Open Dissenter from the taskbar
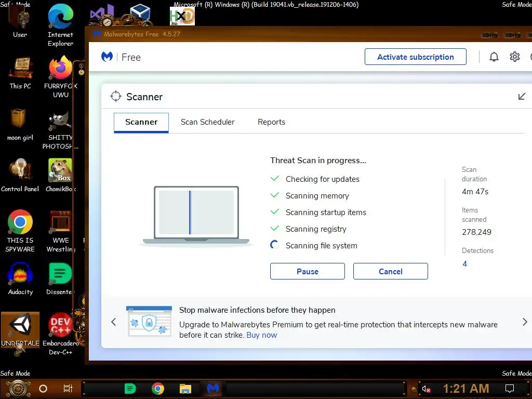Viewport: 532px width, 399px height. pyautogui.click(x=130, y=389)
